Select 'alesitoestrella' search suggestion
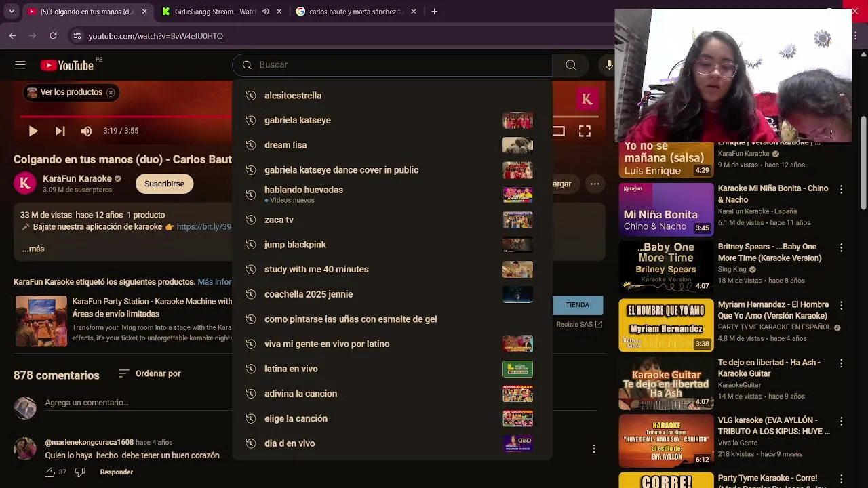Image resolution: width=868 pixels, height=488 pixels. tap(393, 96)
